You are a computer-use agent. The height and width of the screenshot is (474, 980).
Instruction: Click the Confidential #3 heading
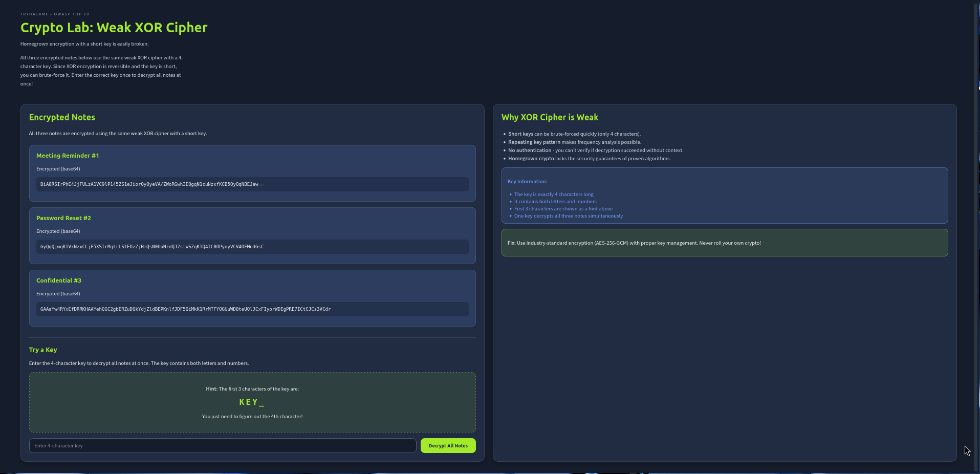59,281
